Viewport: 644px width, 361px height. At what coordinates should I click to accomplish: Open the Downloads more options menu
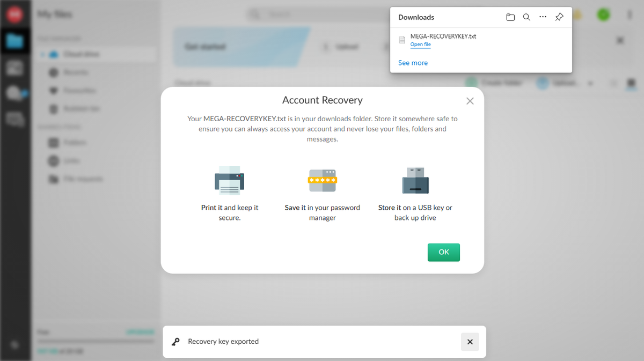(543, 17)
